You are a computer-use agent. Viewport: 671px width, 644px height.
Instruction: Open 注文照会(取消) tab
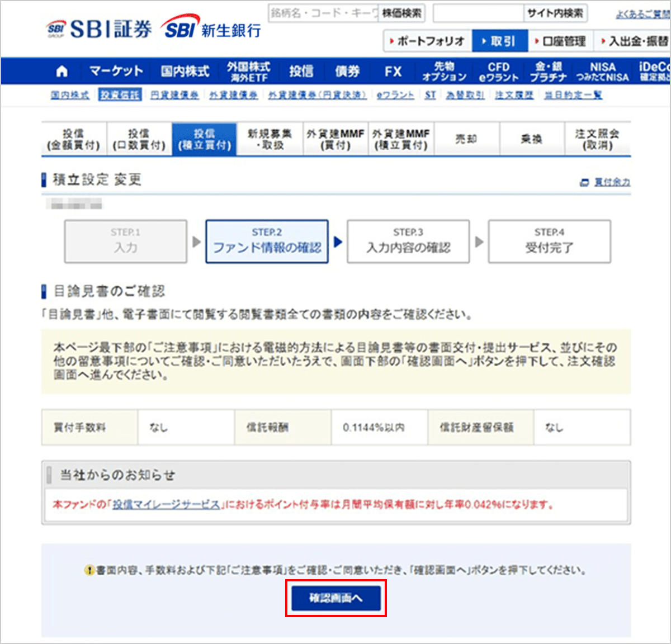[x=597, y=139]
